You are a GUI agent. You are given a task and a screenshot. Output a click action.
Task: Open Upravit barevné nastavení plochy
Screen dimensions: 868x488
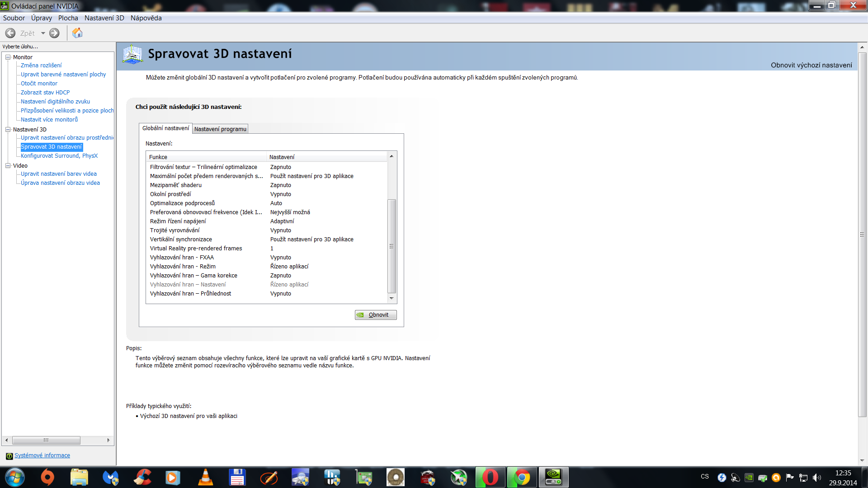coord(63,75)
